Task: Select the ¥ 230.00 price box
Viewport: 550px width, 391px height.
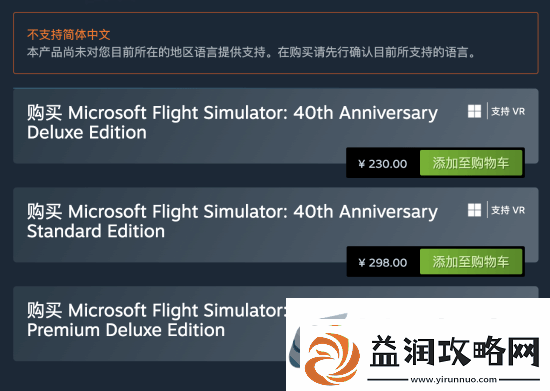Action: (383, 164)
